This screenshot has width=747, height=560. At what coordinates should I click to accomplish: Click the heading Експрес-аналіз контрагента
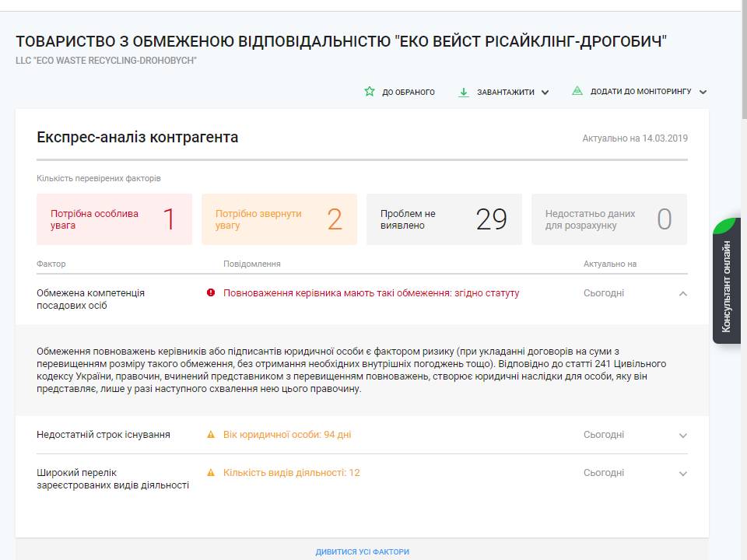point(137,137)
